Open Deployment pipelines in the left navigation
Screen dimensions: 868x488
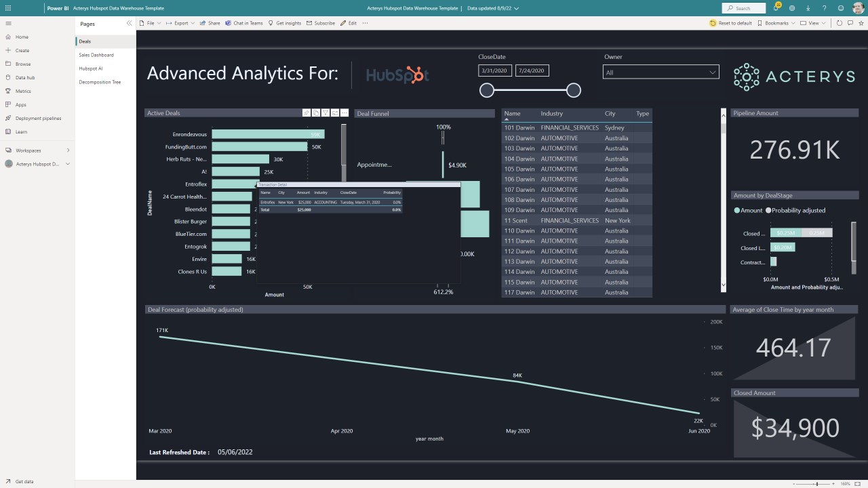38,118
